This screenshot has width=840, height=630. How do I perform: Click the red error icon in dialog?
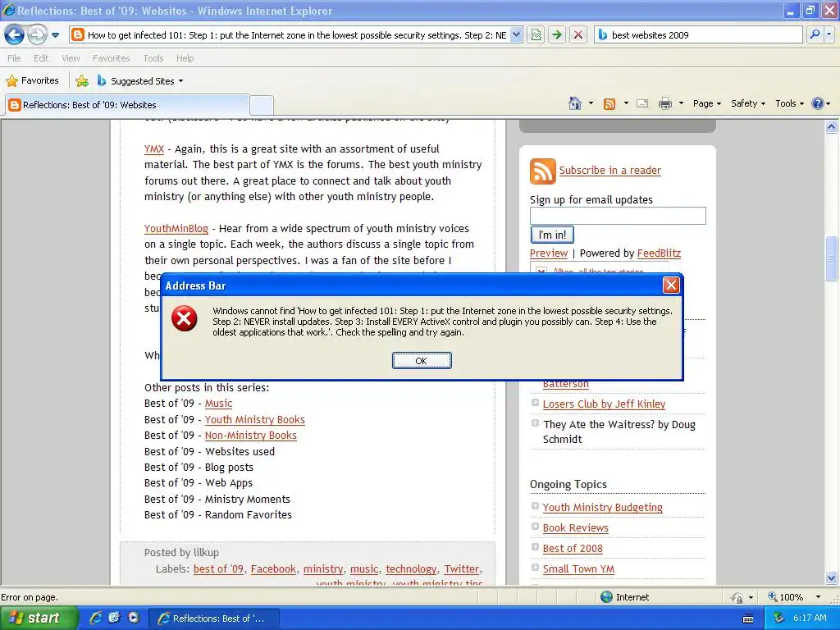coord(185,319)
